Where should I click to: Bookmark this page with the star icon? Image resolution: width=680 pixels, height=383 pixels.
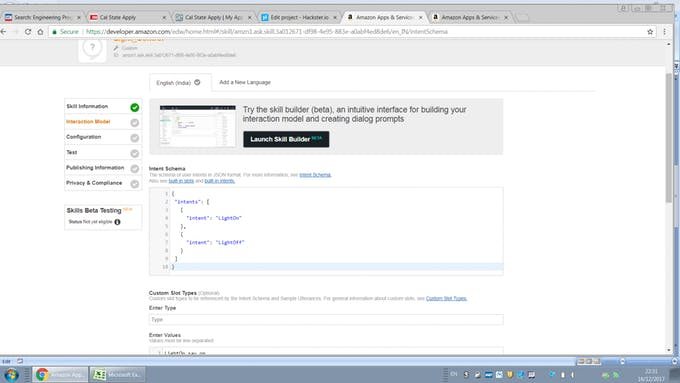(x=650, y=32)
